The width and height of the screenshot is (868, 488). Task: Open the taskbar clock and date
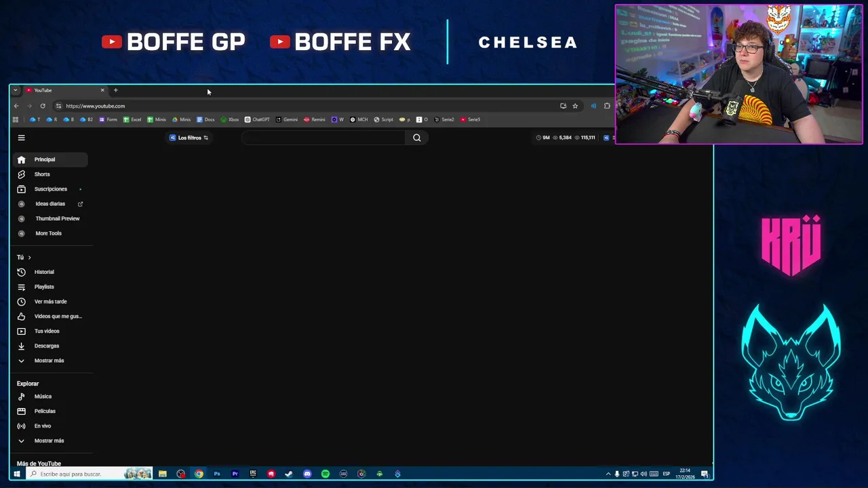point(686,474)
